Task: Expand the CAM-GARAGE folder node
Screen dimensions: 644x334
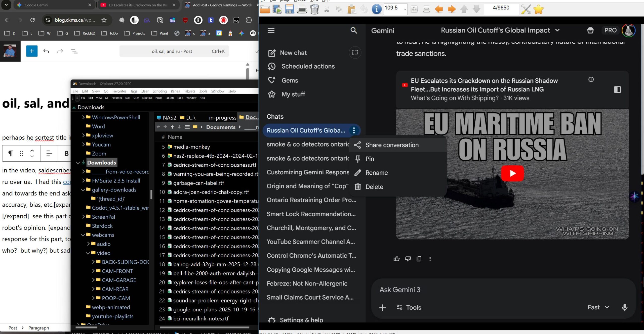Action: click(93, 280)
